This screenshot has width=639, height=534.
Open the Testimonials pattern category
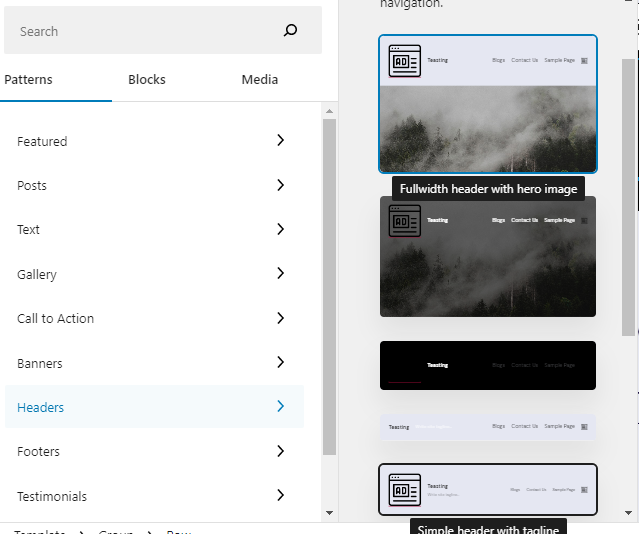(154, 496)
